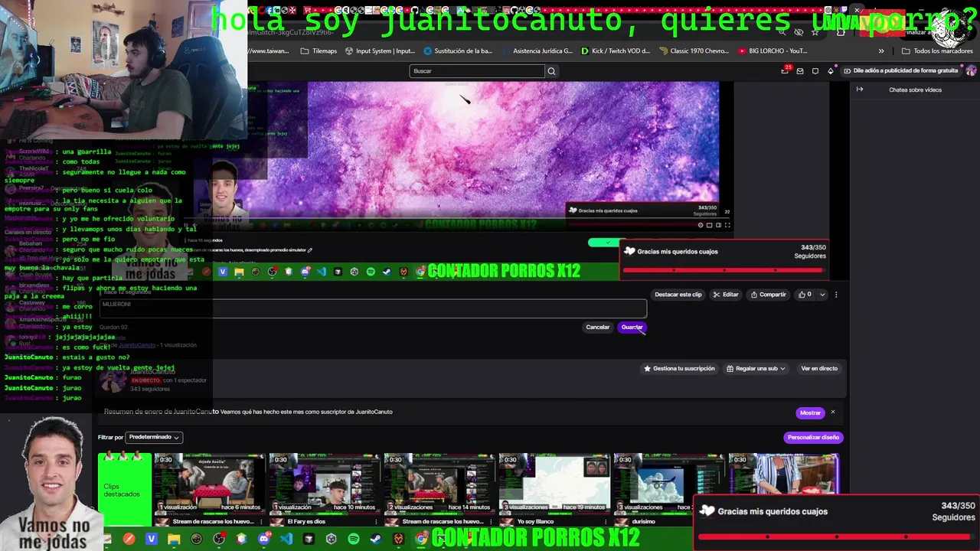Viewport: 980px width, 551px height.
Task: Close the active browser tab
Action: pyautogui.click(x=857, y=10)
